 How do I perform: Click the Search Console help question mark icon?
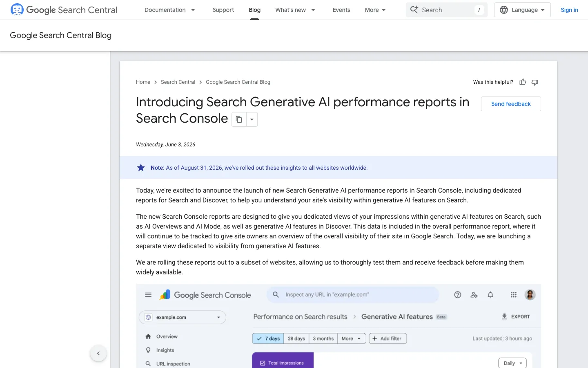[x=458, y=295]
